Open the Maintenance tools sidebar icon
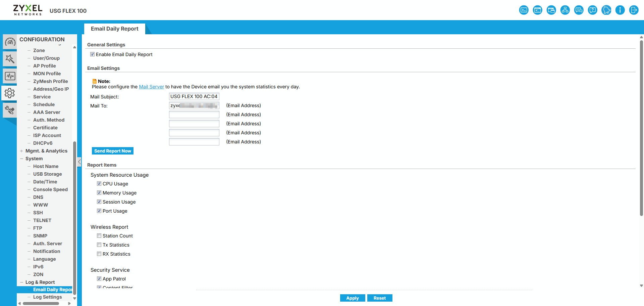 click(10, 110)
